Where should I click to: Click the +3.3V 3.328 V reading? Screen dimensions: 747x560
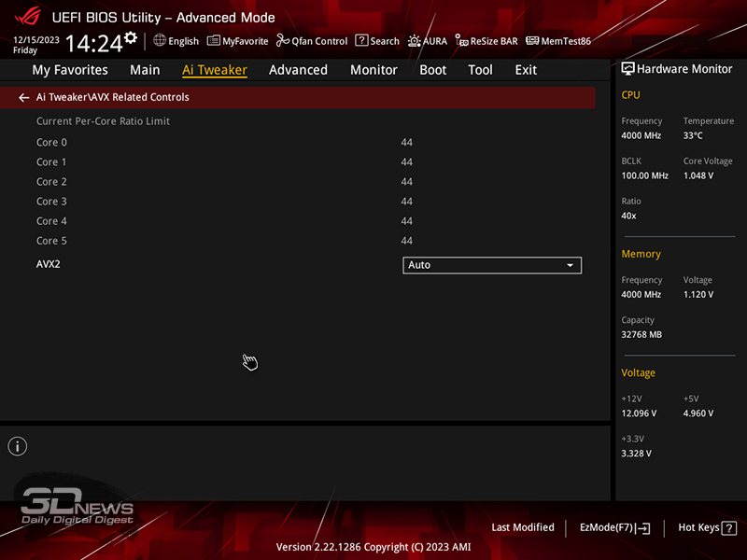point(636,454)
